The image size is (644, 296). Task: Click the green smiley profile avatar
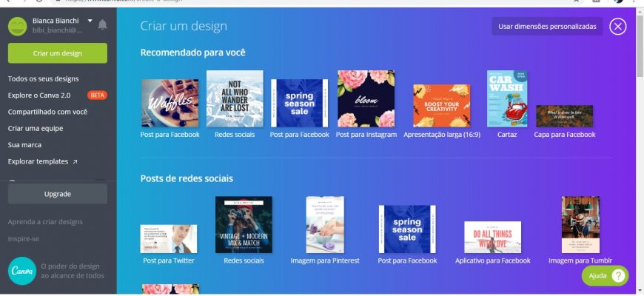pos(18,26)
